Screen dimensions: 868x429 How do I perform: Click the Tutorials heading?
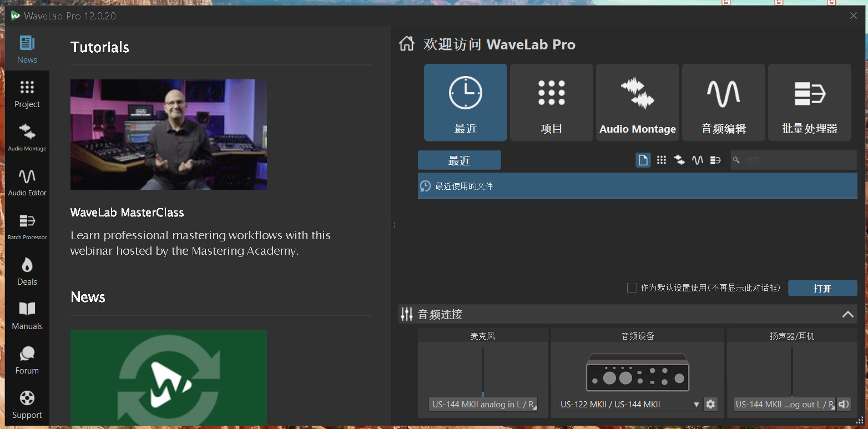(x=100, y=48)
